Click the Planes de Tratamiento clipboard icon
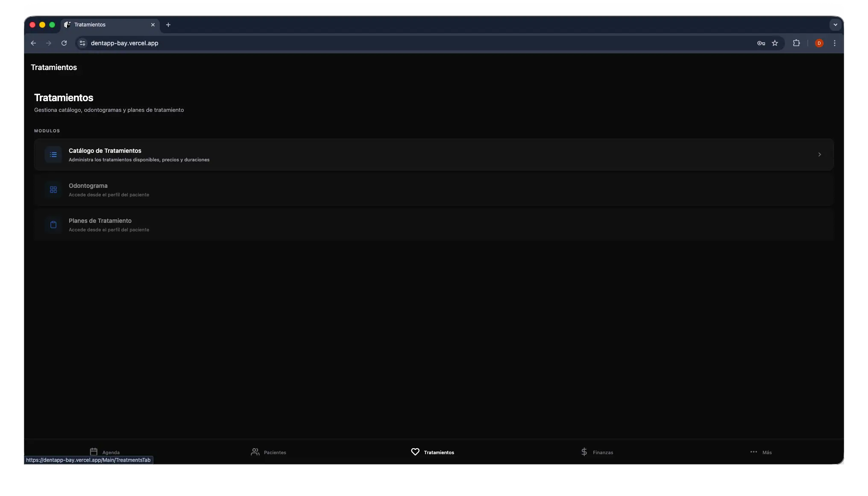The width and height of the screenshot is (868, 496). pyautogui.click(x=53, y=225)
